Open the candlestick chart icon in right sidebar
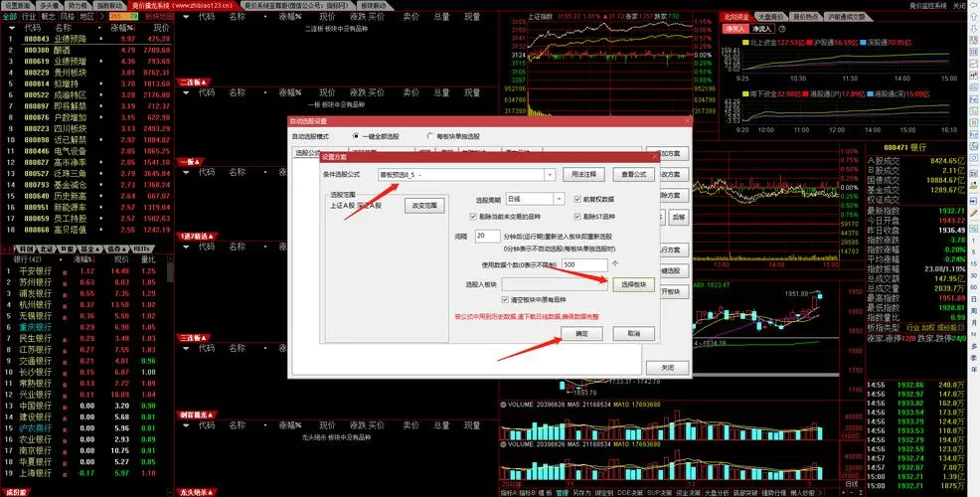 pos(974,77)
